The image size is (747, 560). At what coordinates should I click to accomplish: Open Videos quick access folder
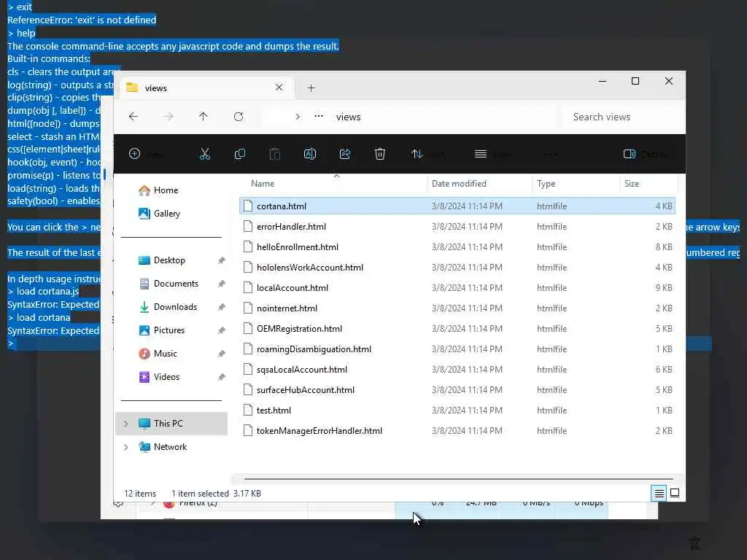coord(167,377)
